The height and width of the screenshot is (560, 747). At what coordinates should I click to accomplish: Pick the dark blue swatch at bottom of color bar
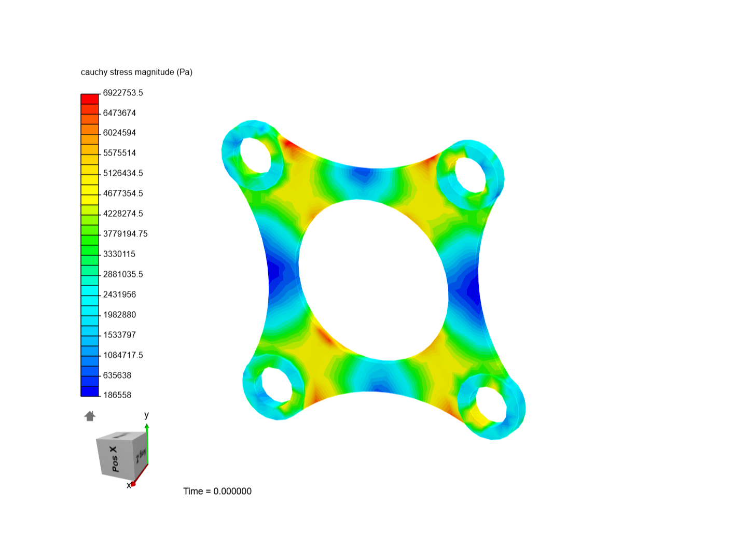pyautogui.click(x=90, y=391)
